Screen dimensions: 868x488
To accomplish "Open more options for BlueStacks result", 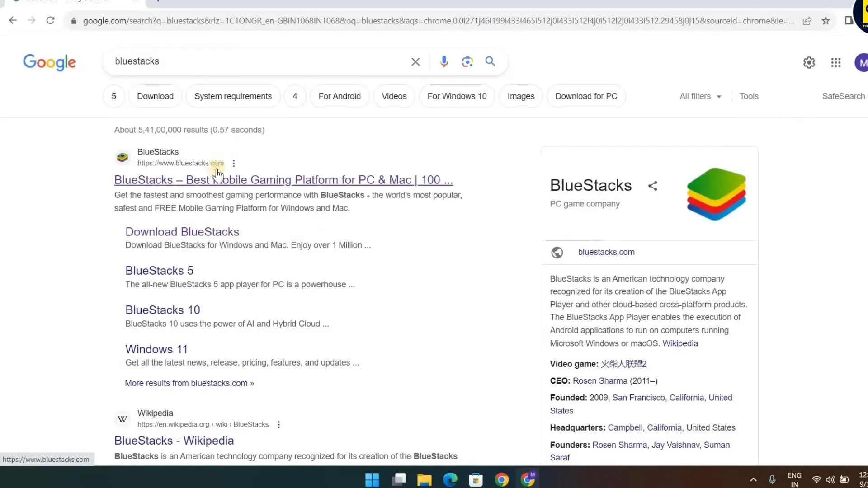I will click(x=234, y=163).
